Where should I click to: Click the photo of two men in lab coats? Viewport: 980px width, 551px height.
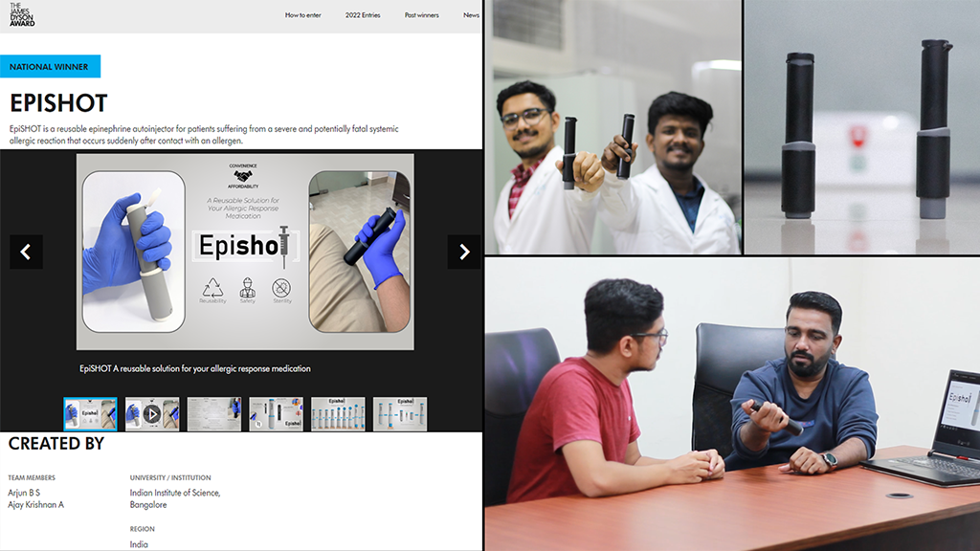[x=613, y=127]
